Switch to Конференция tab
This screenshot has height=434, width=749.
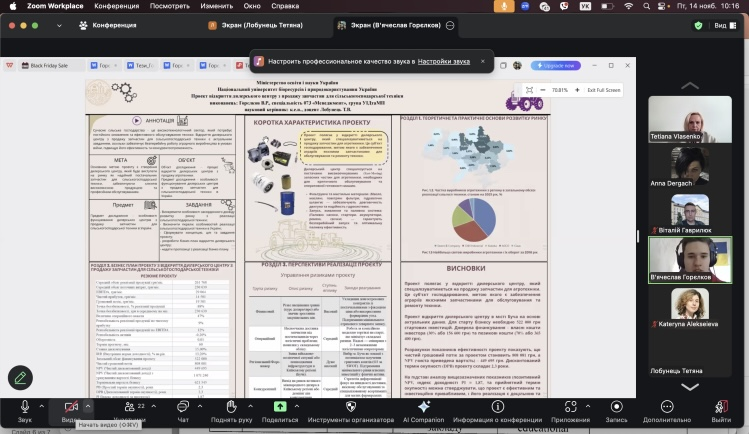[x=108, y=25]
